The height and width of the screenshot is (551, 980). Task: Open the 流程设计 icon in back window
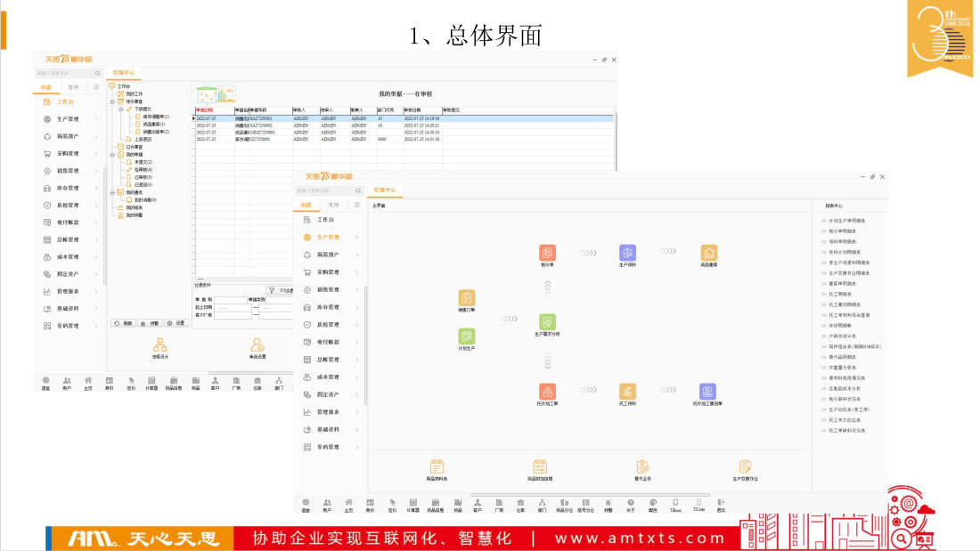(160, 345)
